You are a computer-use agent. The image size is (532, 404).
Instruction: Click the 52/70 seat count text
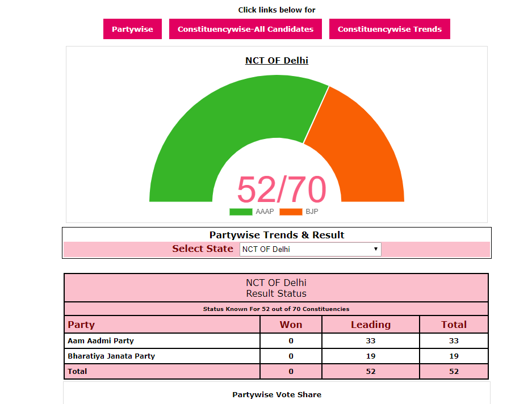coord(282,190)
